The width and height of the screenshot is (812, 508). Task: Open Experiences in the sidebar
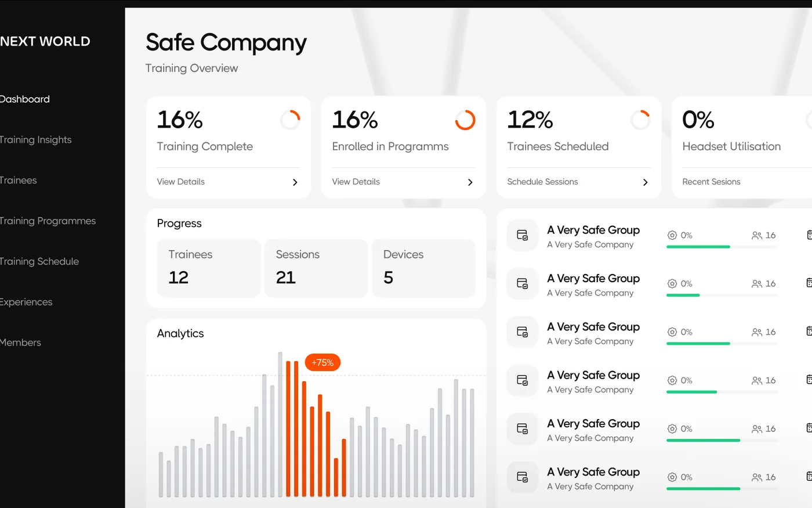pyautogui.click(x=26, y=302)
